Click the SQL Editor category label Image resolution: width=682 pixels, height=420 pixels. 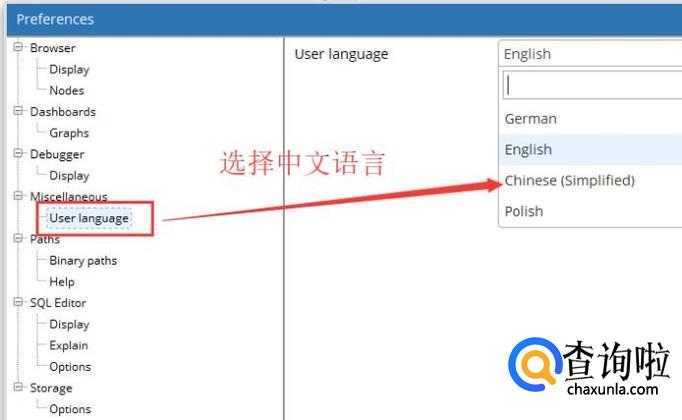[x=58, y=303]
